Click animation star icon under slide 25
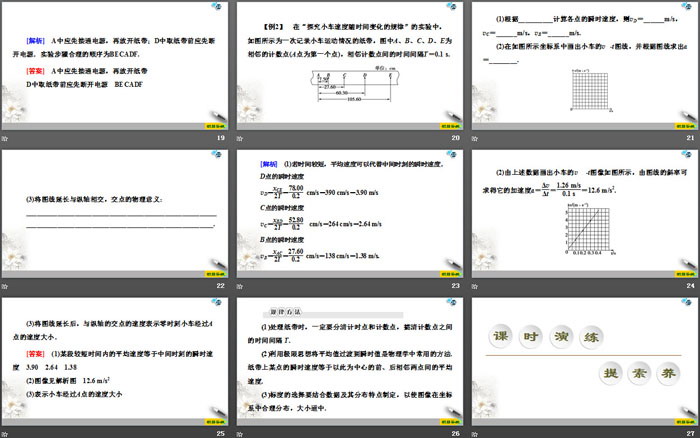Viewport: 700px width, 438px height. tap(4, 434)
